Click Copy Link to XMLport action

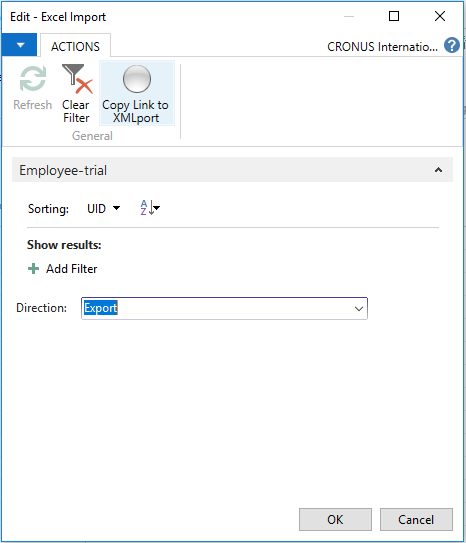pyautogui.click(x=136, y=93)
